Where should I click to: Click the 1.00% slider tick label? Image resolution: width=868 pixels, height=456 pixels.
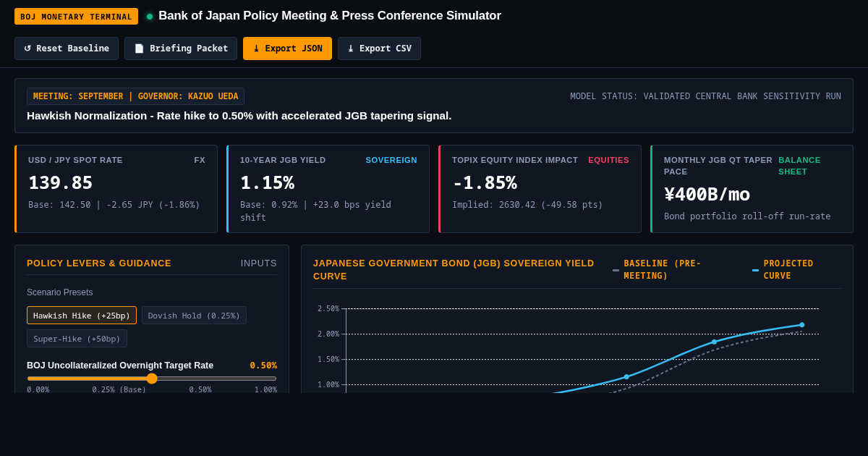click(x=265, y=389)
